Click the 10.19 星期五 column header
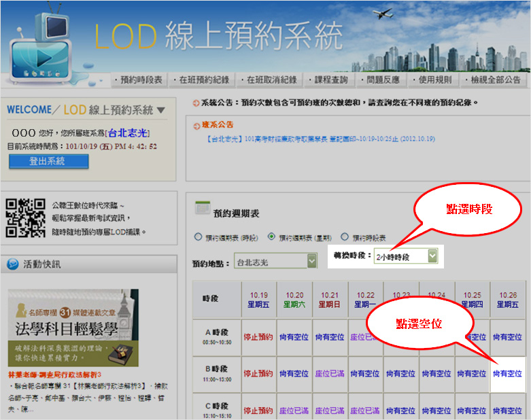 (x=259, y=300)
